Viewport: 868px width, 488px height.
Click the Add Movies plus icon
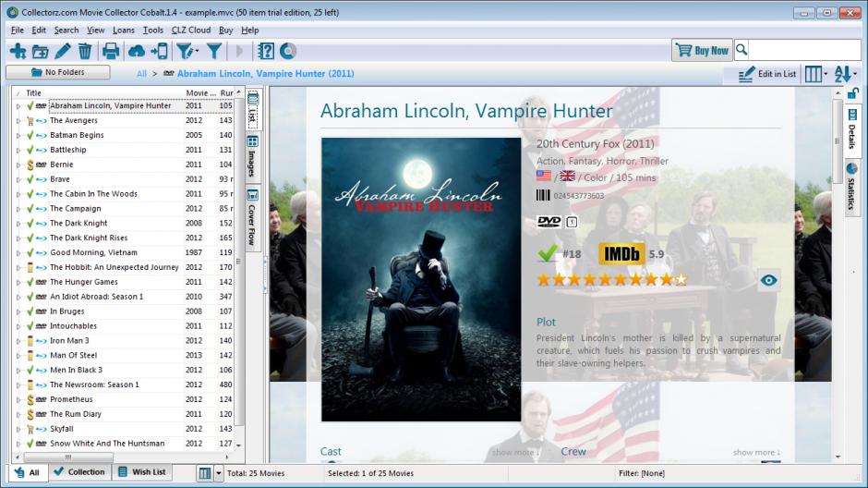18,52
